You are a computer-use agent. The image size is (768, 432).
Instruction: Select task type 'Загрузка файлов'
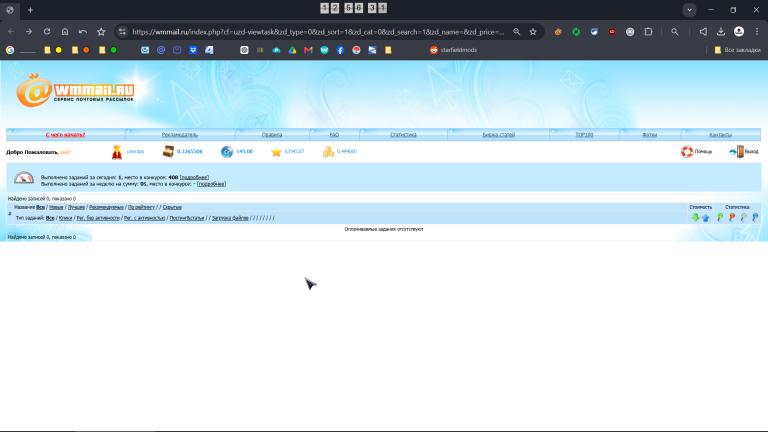pos(230,218)
